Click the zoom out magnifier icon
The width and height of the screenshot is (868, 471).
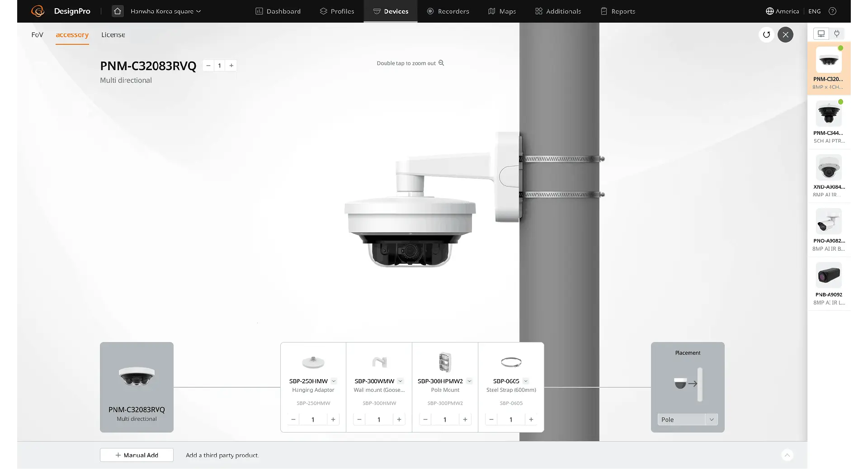coord(441,63)
